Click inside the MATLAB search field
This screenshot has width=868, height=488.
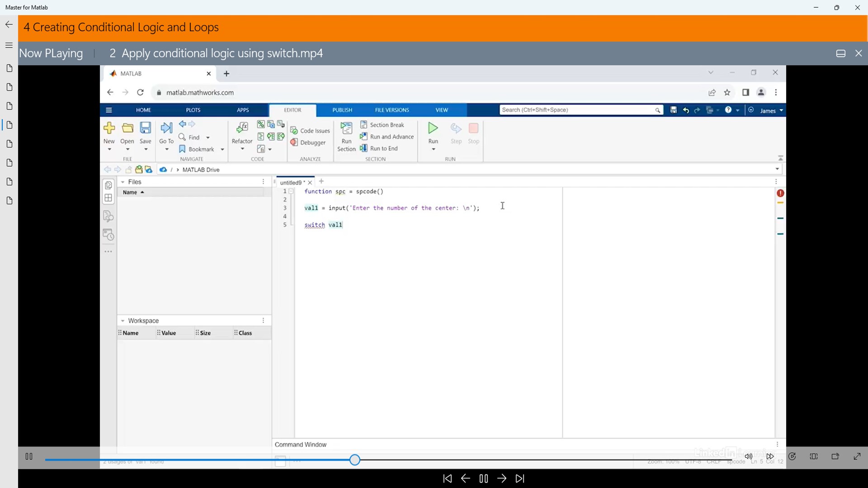(x=581, y=110)
